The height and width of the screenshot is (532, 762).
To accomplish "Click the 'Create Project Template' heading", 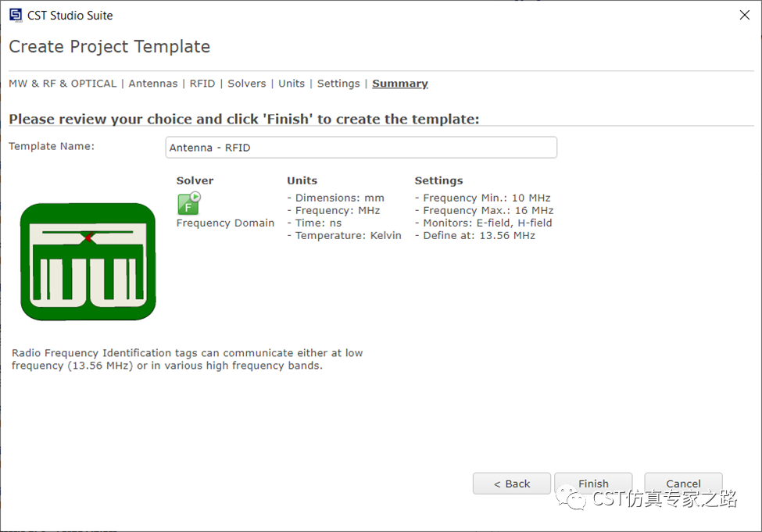I will 109,47.
